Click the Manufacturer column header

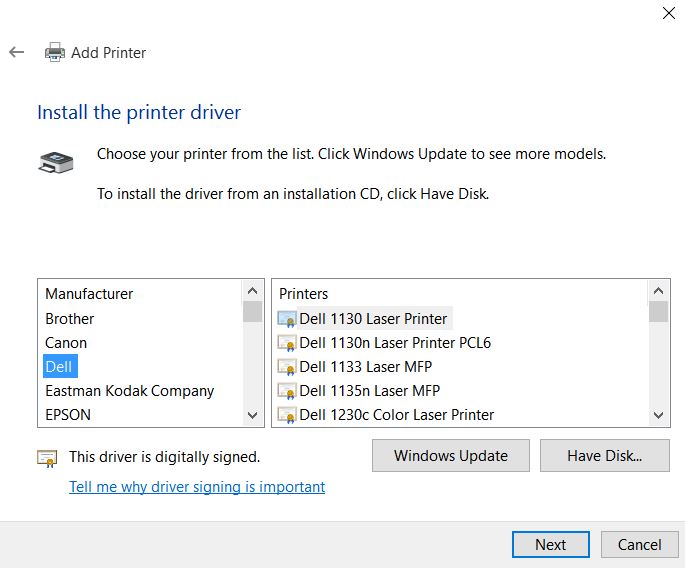89,294
